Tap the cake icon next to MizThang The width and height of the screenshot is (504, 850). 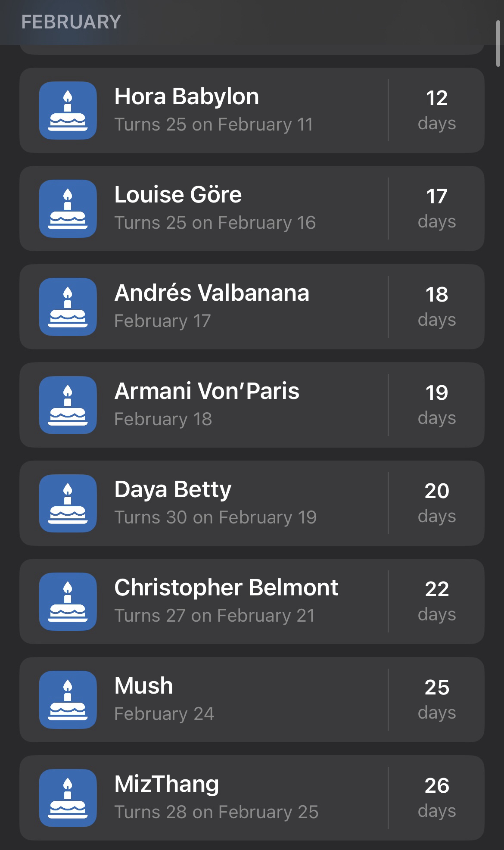(68, 798)
